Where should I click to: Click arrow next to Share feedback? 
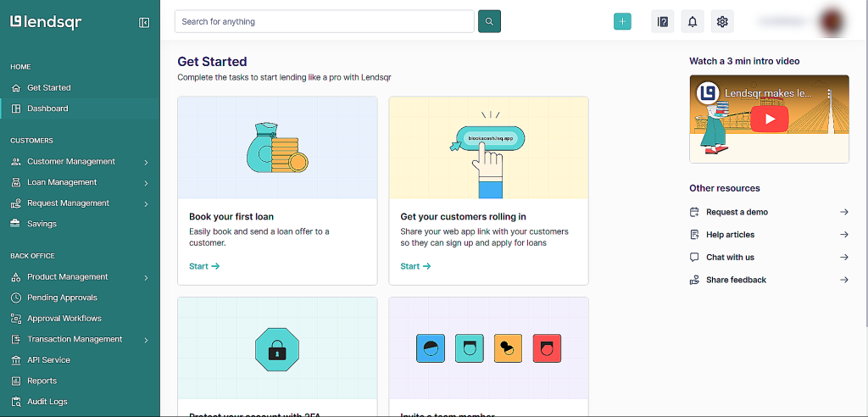click(844, 280)
